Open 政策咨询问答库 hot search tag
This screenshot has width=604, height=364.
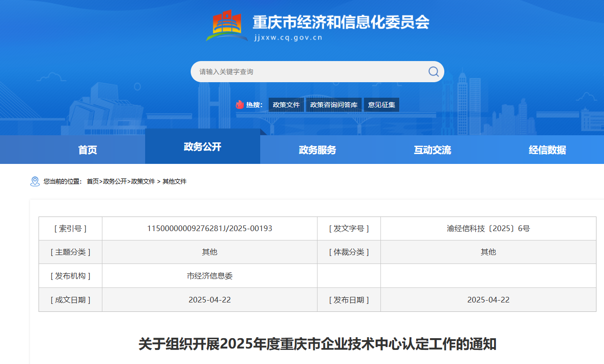pos(333,105)
